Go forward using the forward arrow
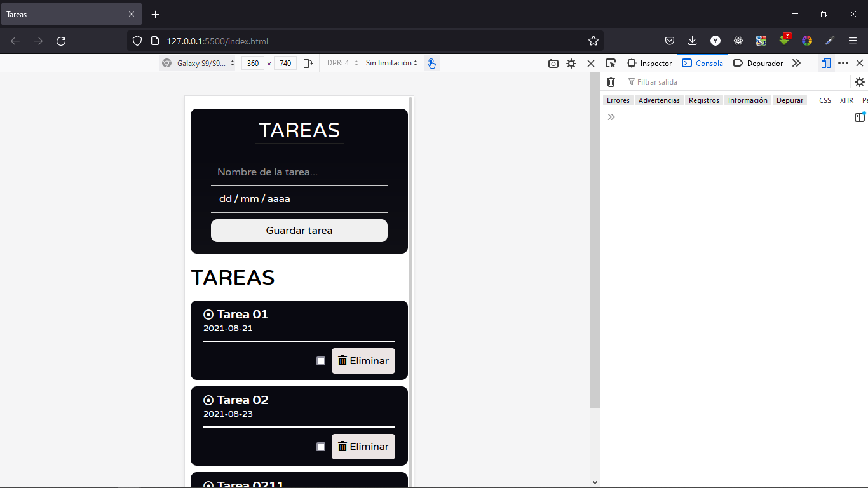The width and height of the screenshot is (868, 488). 38,41
